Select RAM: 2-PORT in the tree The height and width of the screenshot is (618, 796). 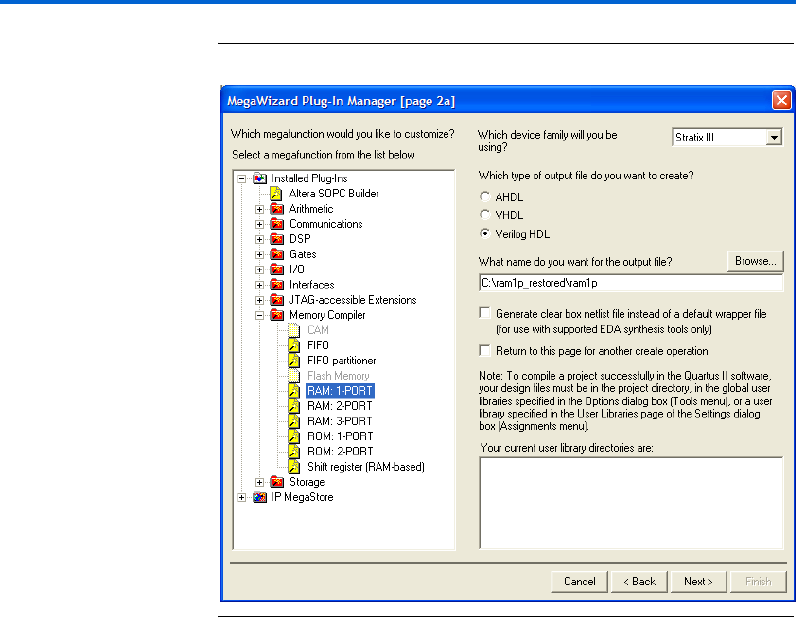(340, 406)
